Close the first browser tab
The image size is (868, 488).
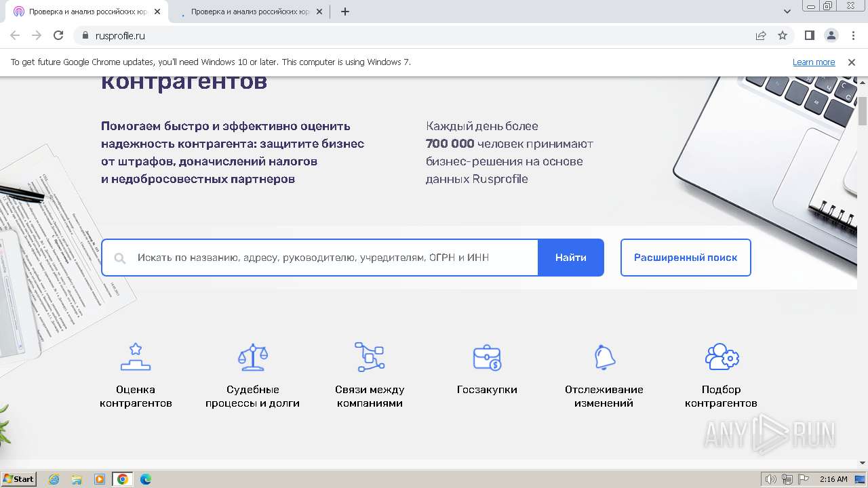click(157, 12)
